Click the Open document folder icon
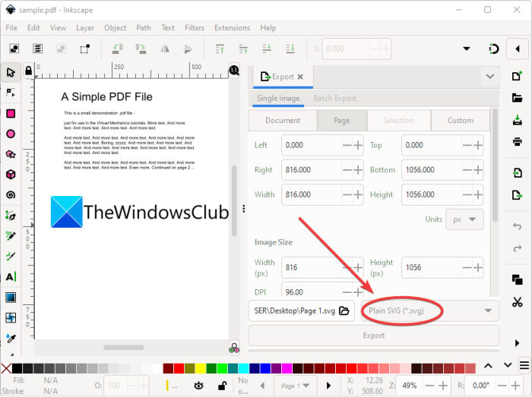 pos(517,98)
